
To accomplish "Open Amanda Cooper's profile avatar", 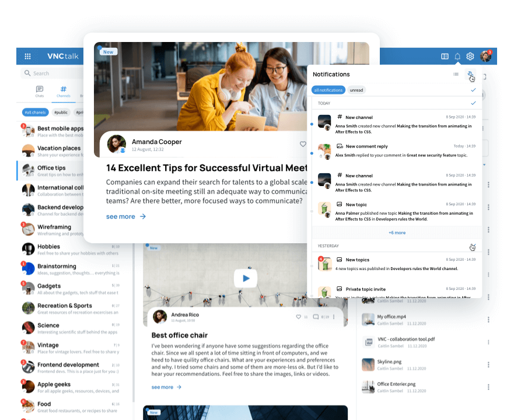I will pos(117,144).
